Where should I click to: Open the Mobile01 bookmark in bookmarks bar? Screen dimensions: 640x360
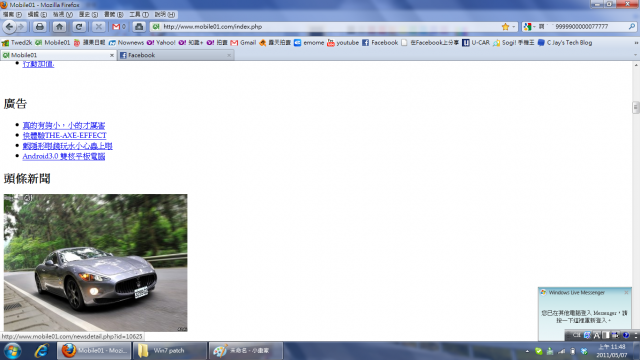coord(53,42)
